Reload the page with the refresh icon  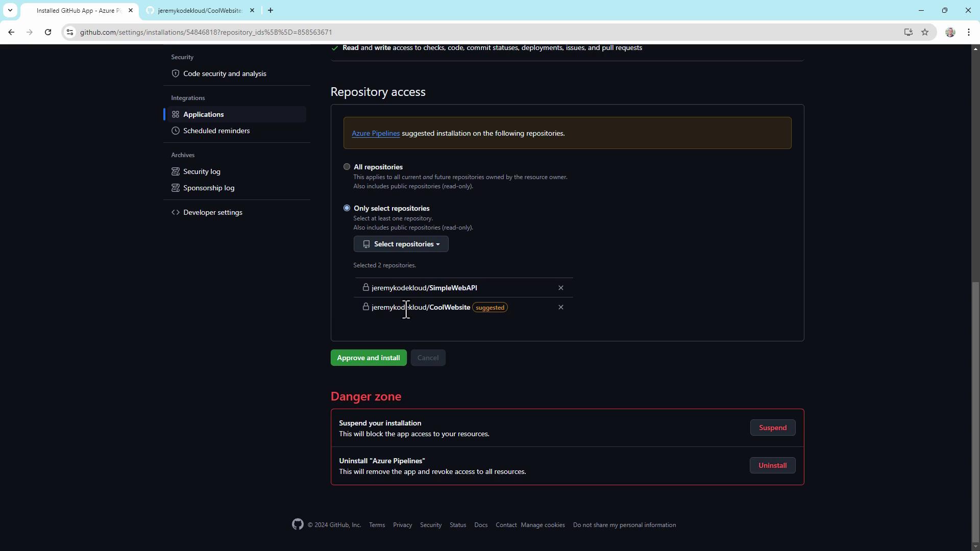[48, 32]
